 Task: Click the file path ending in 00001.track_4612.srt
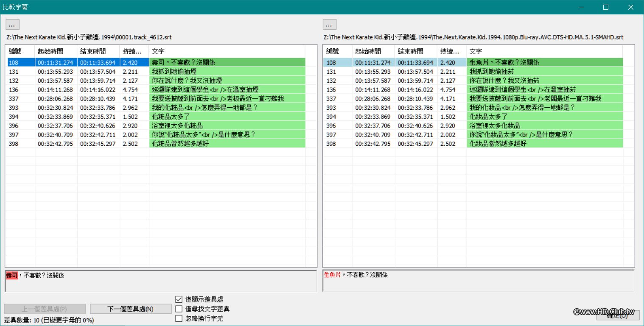click(89, 37)
